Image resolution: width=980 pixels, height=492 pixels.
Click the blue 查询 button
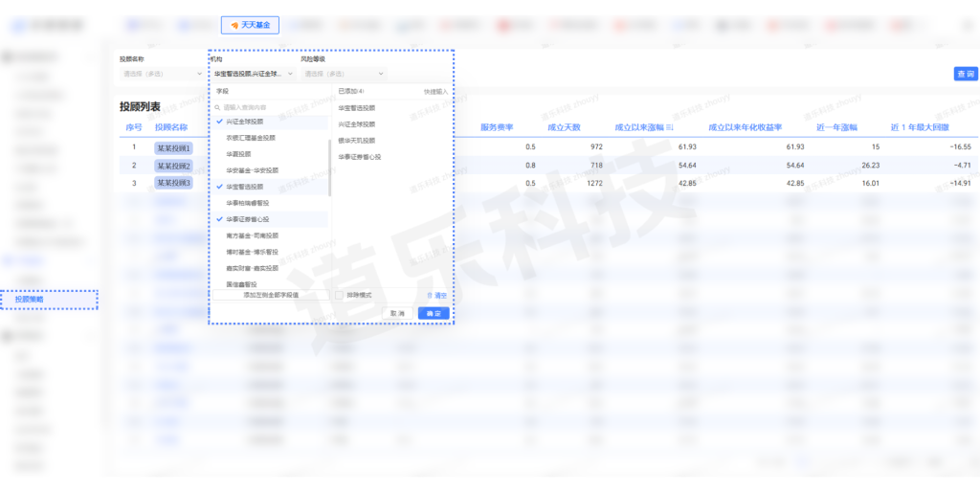click(x=965, y=74)
